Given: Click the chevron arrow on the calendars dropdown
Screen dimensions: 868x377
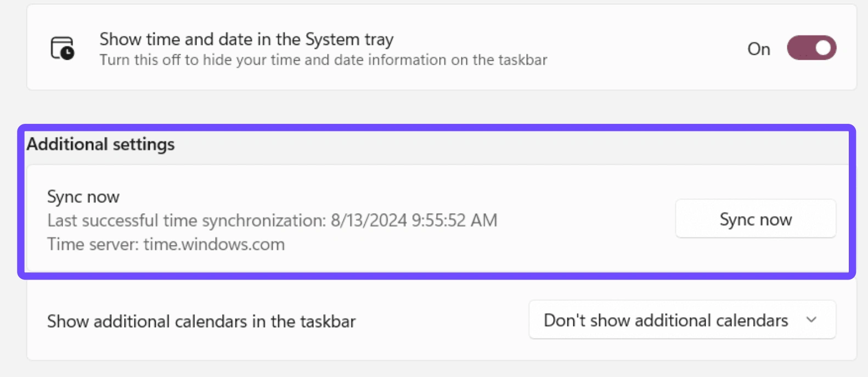Looking at the screenshot, I should [811, 320].
